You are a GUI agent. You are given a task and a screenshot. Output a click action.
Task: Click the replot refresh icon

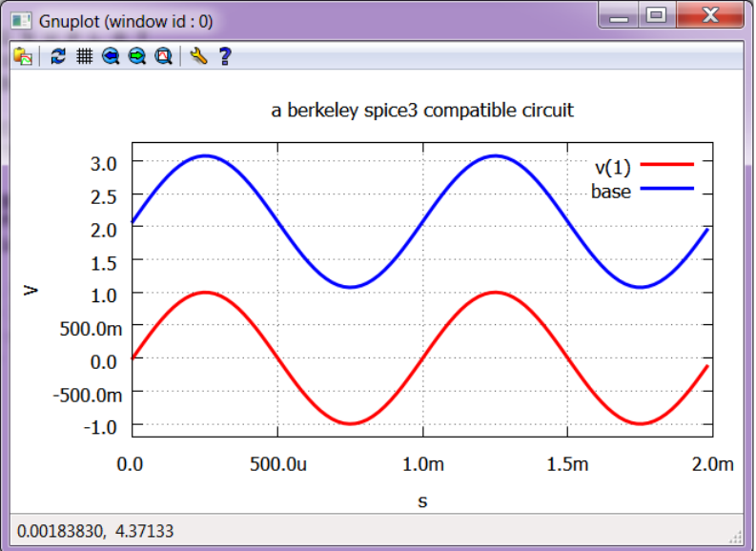point(58,56)
